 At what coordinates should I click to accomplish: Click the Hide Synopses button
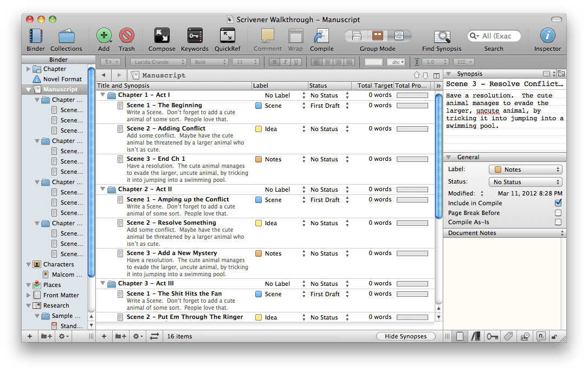point(405,336)
